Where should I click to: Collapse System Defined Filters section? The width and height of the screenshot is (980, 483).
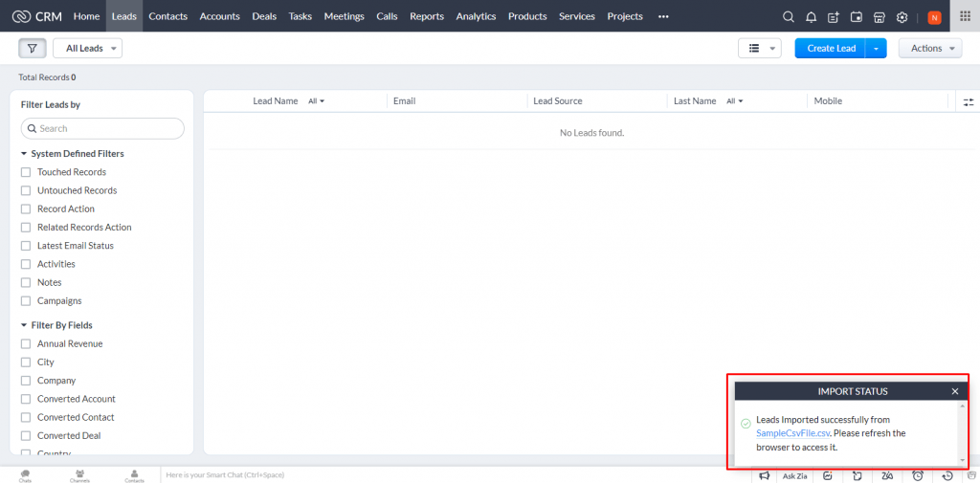click(24, 154)
